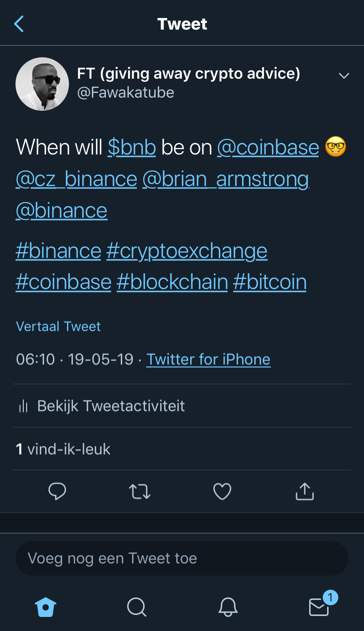Tap the #cryptoexchange hashtag
The height and width of the screenshot is (631, 364).
[x=186, y=251]
